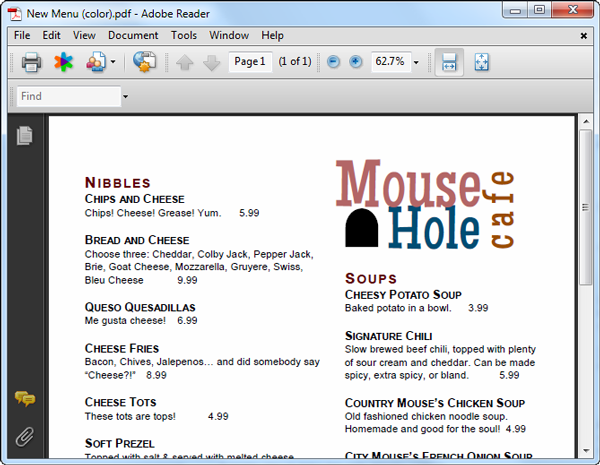This screenshot has width=600, height=465.
Task: Open the Attachments paperclip panel
Action: pos(24,436)
